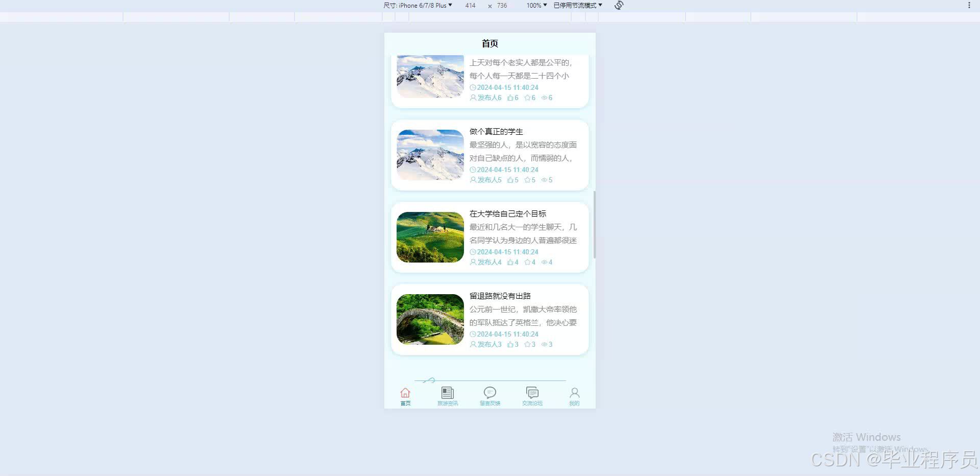Click the snowy mountain thumbnail on 发布人6 card
The width and height of the screenshot is (980, 476).
pos(430,77)
